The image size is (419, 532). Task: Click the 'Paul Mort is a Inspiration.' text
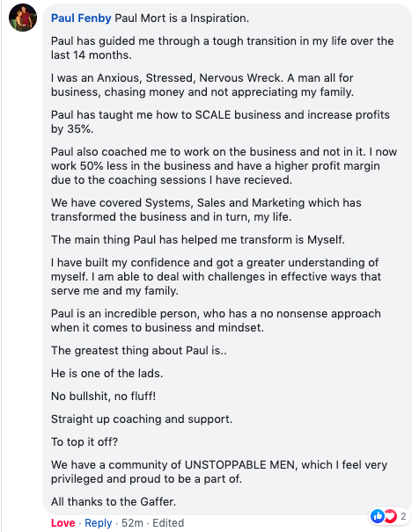tap(181, 18)
